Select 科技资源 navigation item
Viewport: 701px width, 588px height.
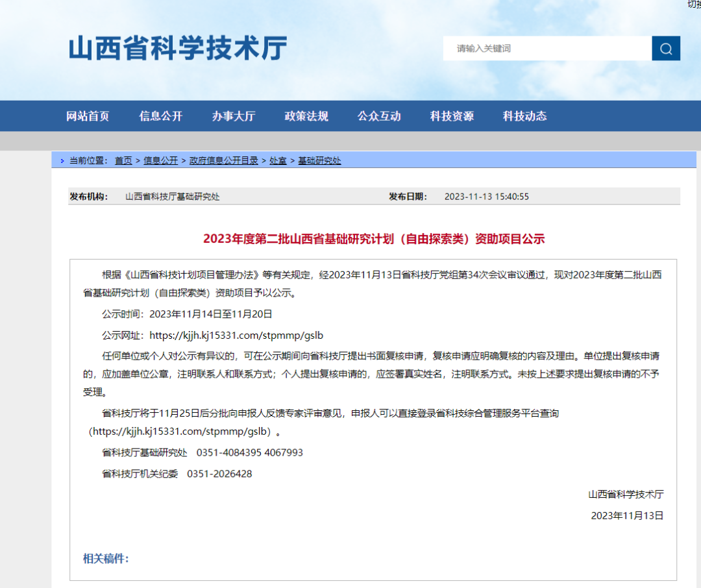point(452,116)
